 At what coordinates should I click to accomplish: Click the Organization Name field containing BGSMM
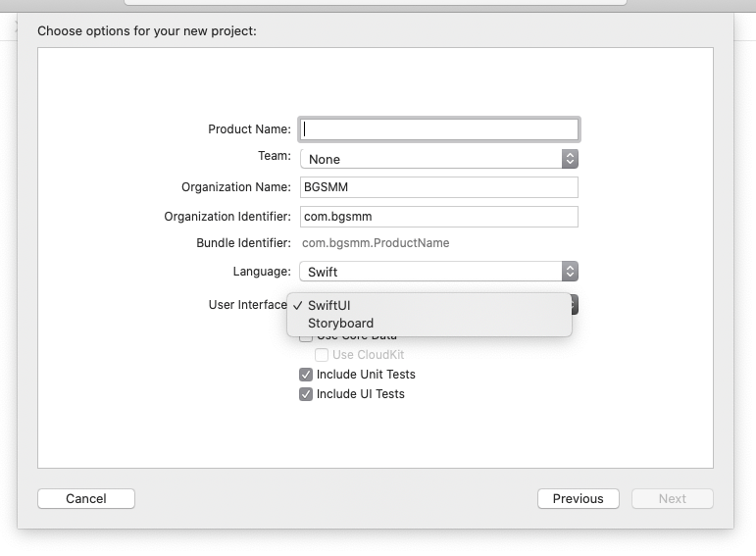pos(439,187)
